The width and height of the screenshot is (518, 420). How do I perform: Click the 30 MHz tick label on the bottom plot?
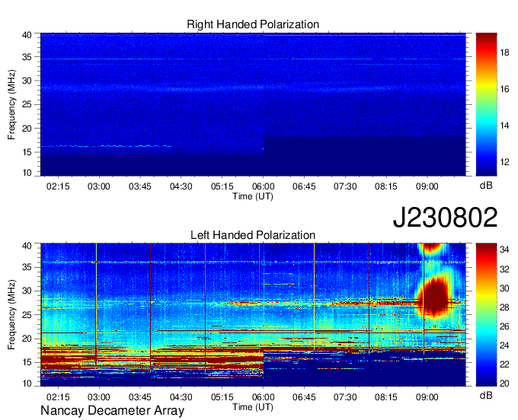pos(27,291)
